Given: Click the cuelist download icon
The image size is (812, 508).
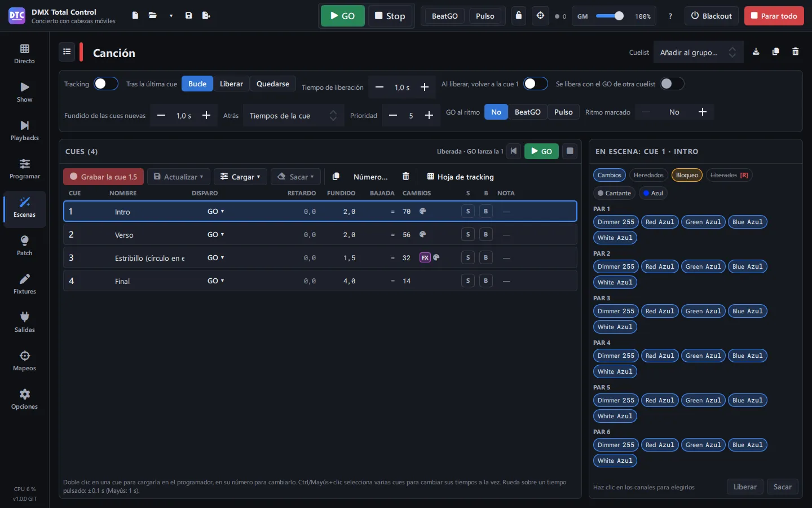Looking at the screenshot, I should pos(756,52).
